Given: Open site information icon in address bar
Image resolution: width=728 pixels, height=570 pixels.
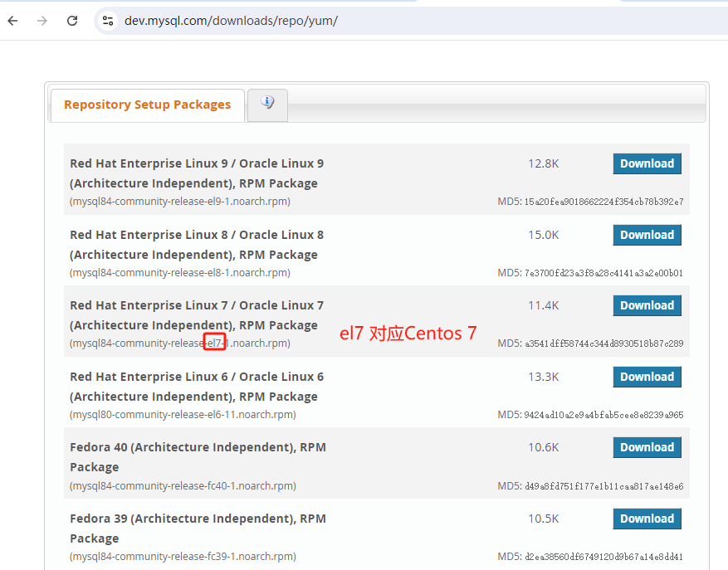Looking at the screenshot, I should point(108,21).
